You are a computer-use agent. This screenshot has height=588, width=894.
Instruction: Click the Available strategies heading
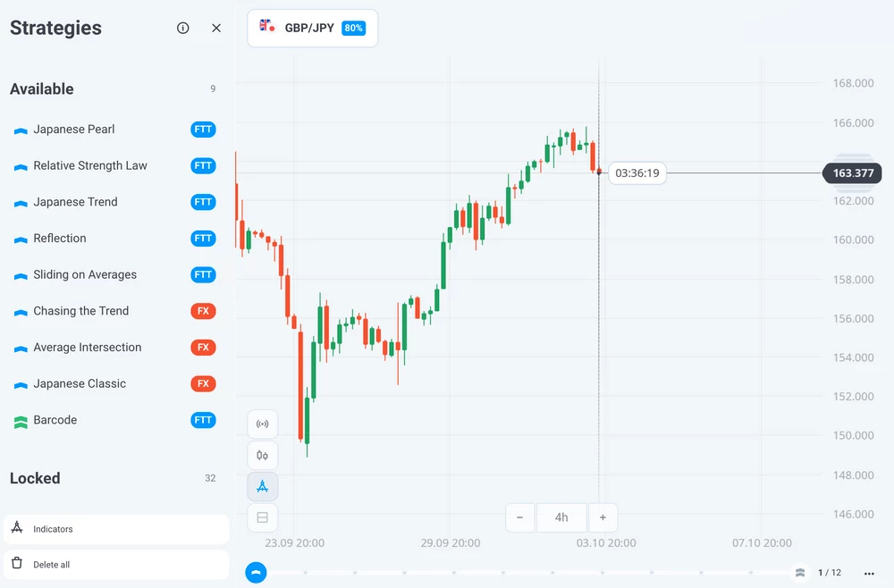[40, 88]
